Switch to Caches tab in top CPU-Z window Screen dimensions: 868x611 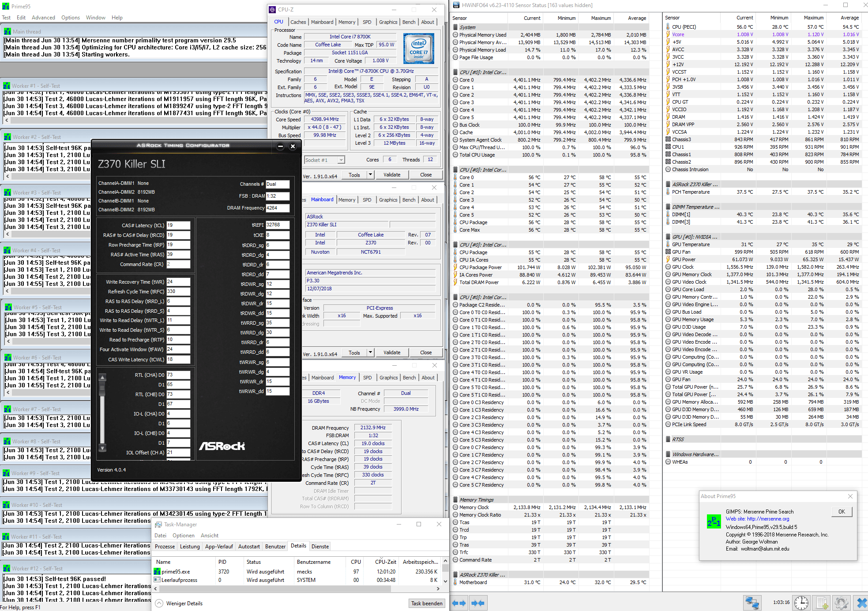coord(298,22)
